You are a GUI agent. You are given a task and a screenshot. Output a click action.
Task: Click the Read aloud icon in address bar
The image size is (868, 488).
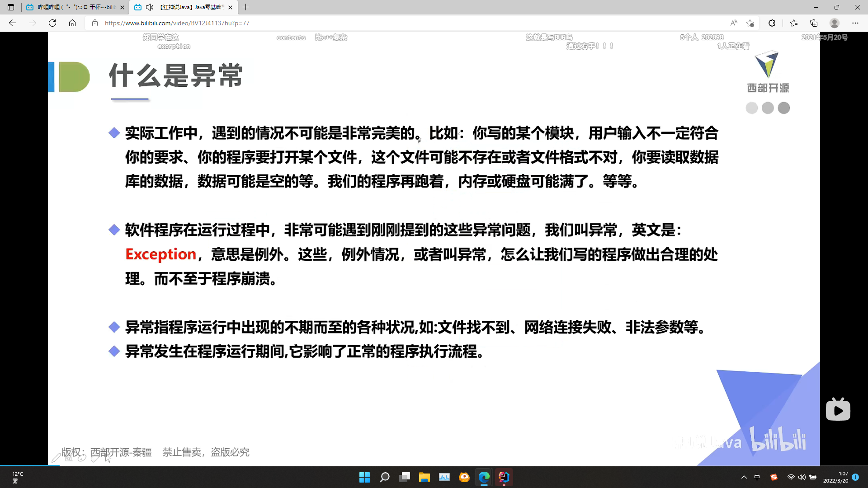click(x=733, y=23)
